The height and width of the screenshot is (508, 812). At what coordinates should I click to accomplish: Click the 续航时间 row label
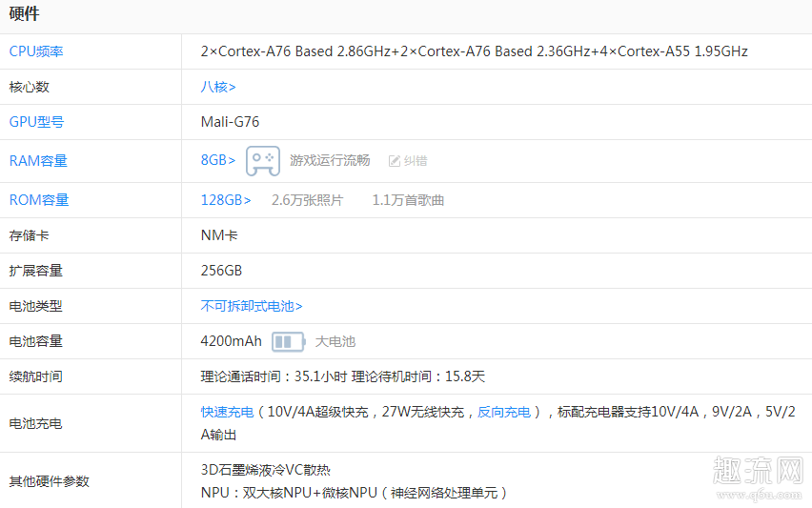35,376
